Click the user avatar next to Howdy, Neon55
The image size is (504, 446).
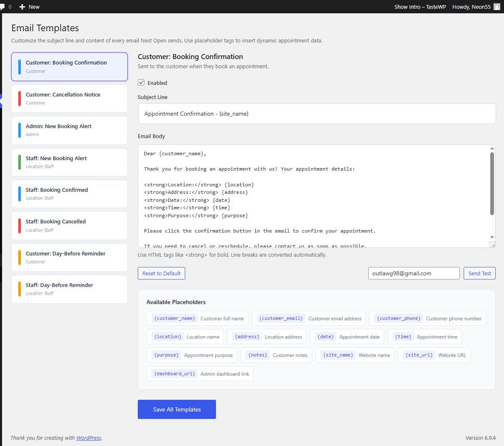pos(497,7)
